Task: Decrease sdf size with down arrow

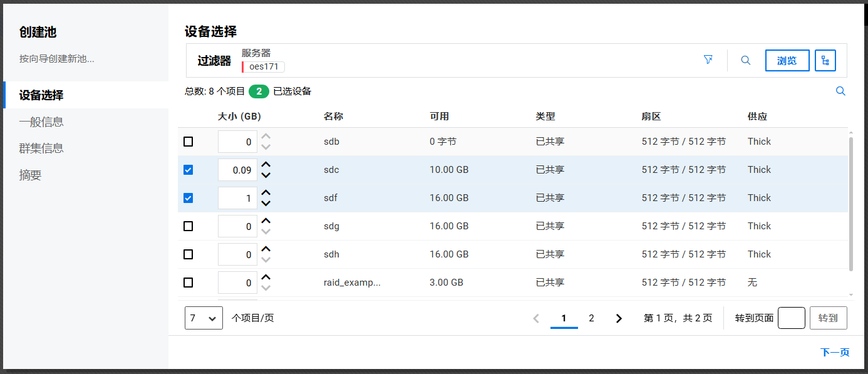Action: [266, 203]
